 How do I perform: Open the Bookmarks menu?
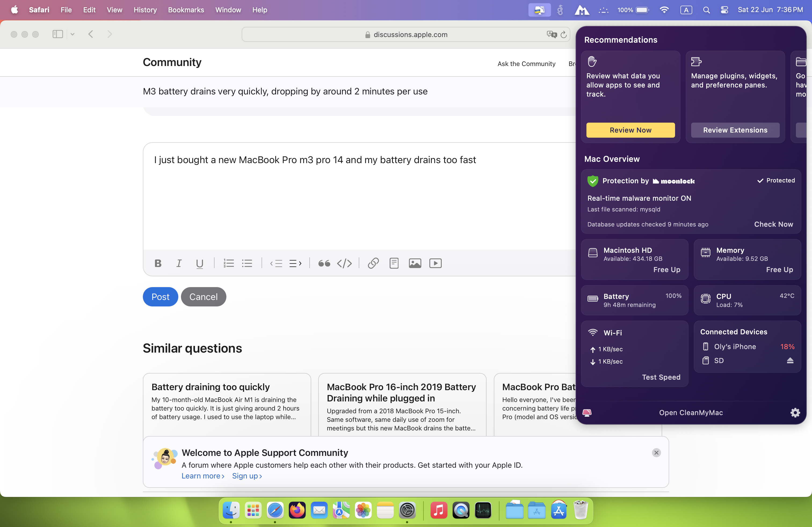click(186, 10)
